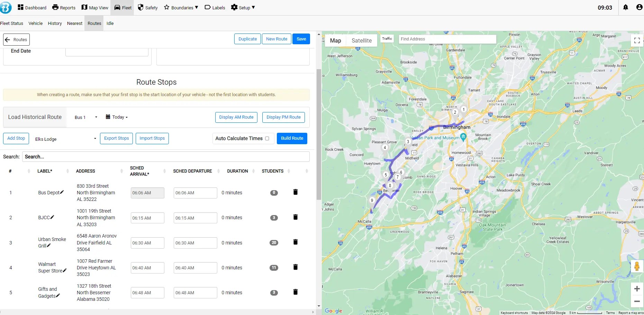Viewport: 644px width, 315px height.
Task: Click the Find Address field on map
Action: point(447,39)
